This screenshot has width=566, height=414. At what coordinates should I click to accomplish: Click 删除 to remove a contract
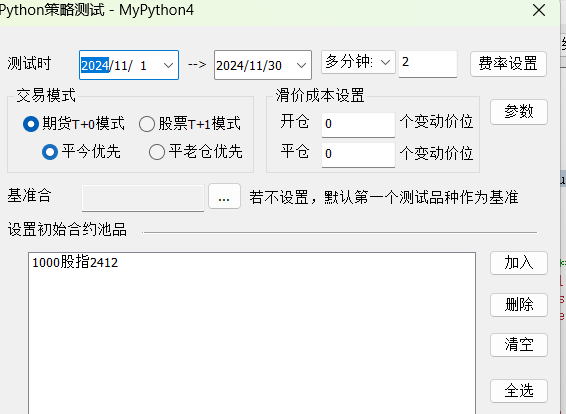click(x=519, y=305)
